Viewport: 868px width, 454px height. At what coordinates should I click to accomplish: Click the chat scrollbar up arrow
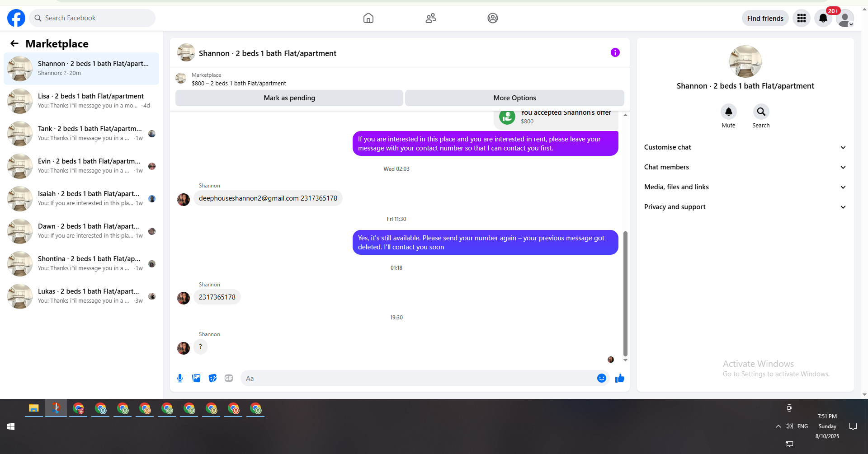(625, 115)
